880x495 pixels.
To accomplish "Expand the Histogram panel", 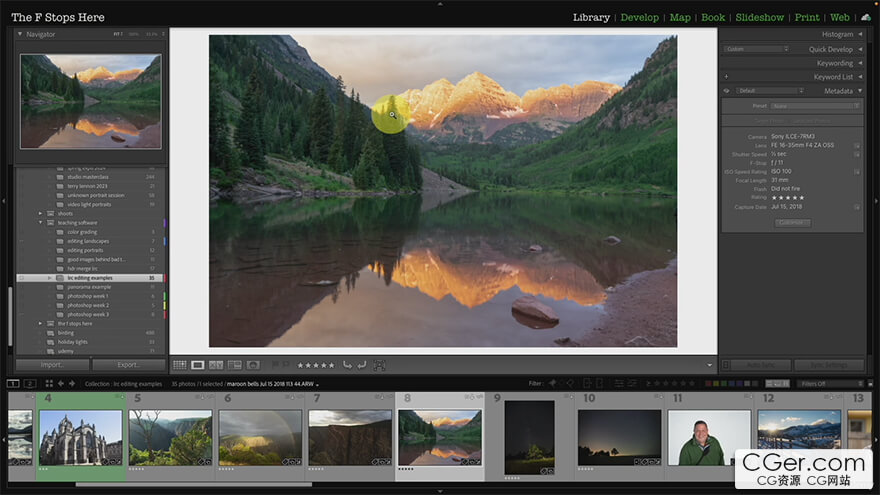I will point(860,34).
